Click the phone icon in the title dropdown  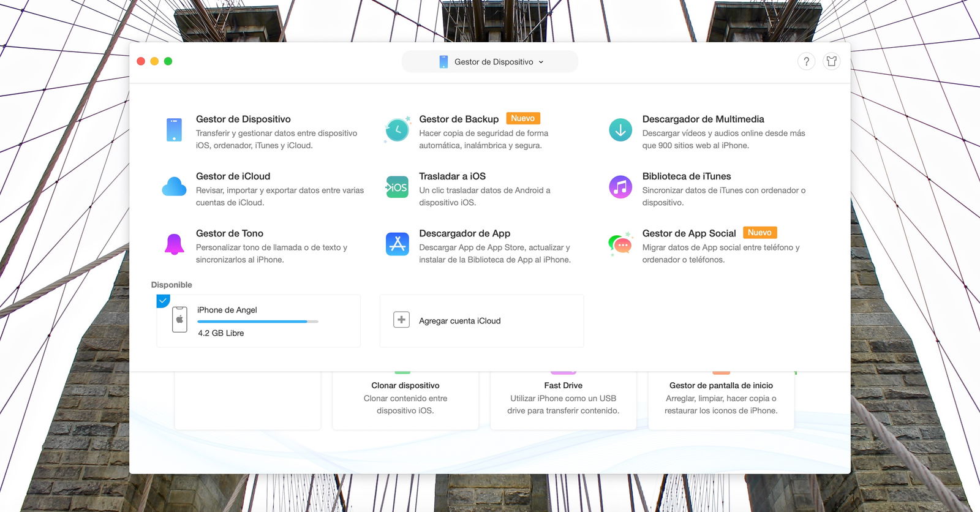click(443, 62)
